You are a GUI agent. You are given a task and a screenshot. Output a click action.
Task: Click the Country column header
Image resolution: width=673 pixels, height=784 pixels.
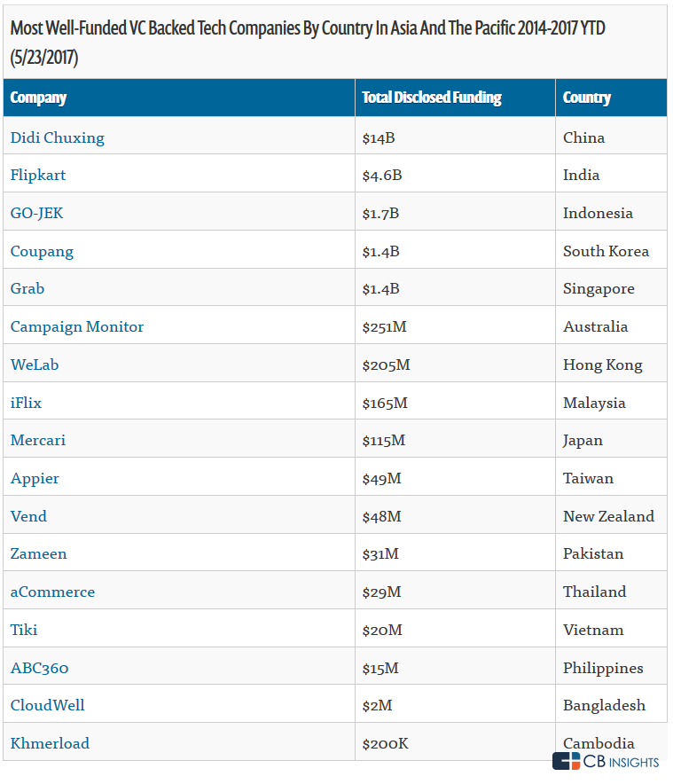tap(586, 98)
